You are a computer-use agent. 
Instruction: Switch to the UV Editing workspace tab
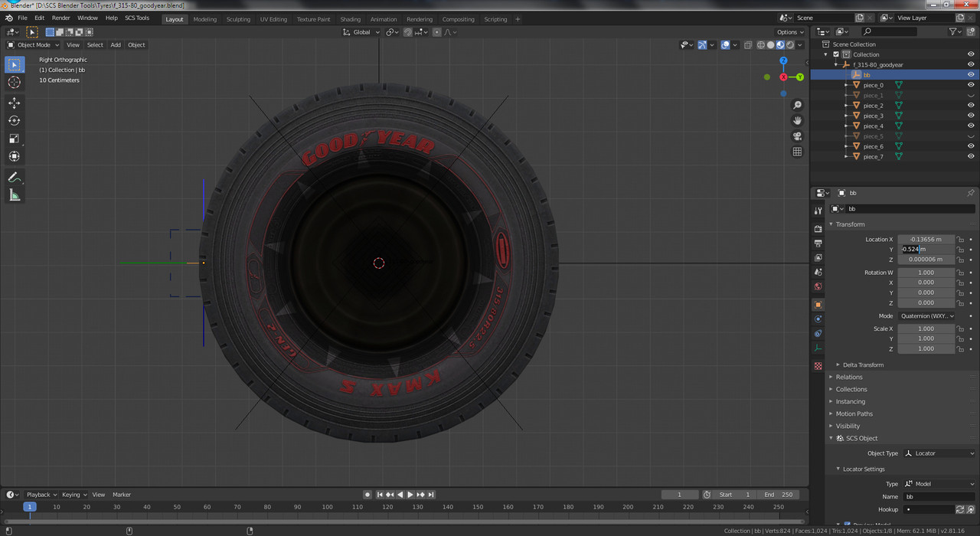click(273, 19)
